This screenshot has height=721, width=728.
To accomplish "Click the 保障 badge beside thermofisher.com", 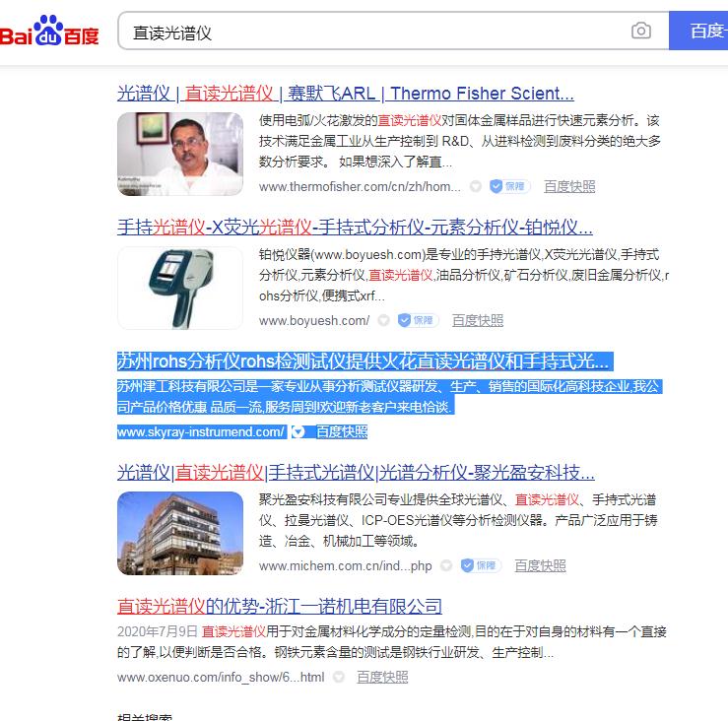I will [509, 186].
